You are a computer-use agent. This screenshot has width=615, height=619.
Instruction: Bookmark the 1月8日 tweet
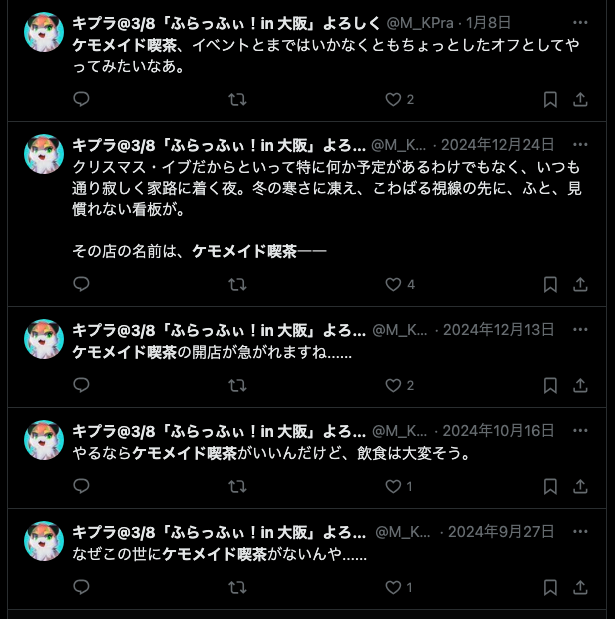point(550,99)
